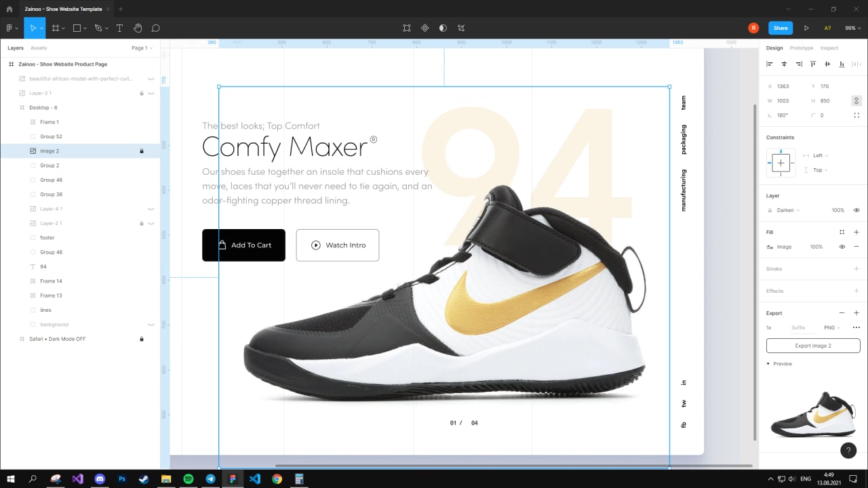Click the Align top icon
Viewport: 868px width, 488px height.
click(x=813, y=64)
